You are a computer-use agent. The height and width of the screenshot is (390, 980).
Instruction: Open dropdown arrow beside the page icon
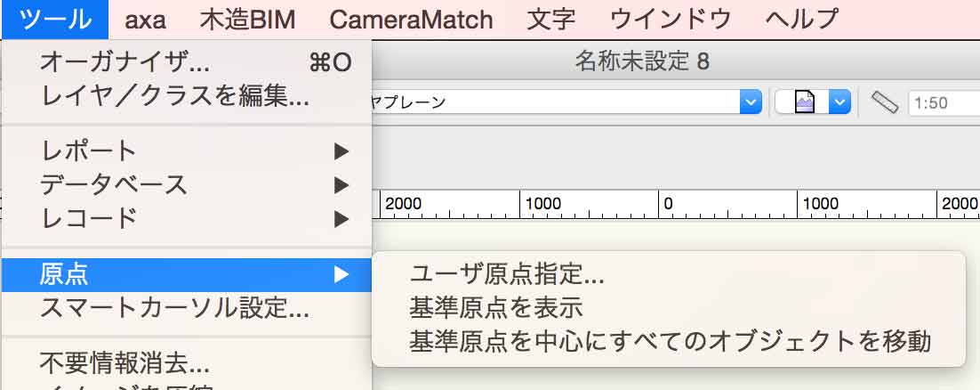click(x=840, y=102)
